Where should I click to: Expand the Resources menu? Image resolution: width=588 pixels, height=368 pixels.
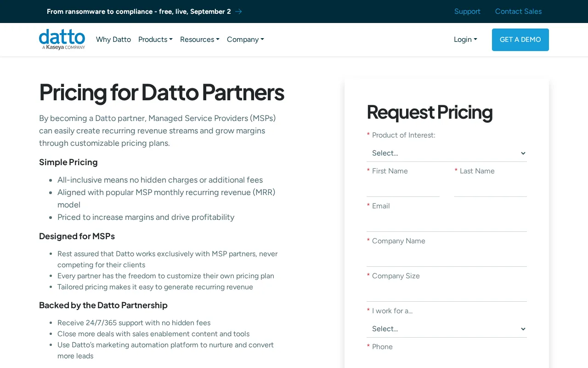[200, 40]
